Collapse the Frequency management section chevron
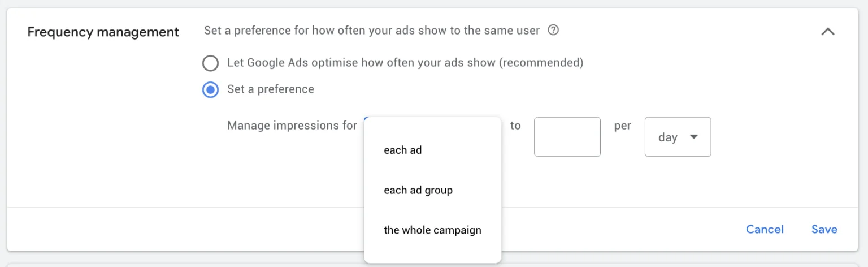The width and height of the screenshot is (868, 267). point(827,32)
